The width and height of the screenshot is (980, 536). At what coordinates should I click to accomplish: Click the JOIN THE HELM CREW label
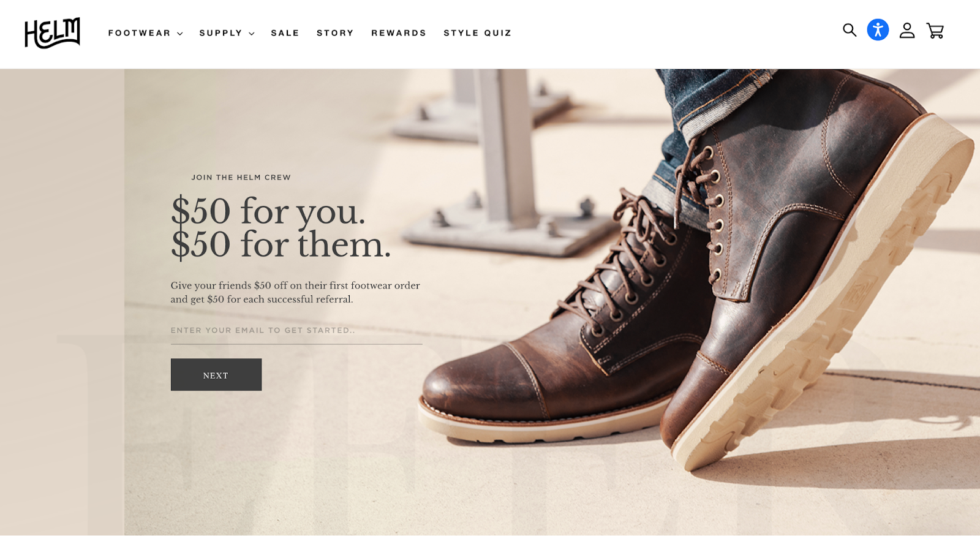pos(241,177)
